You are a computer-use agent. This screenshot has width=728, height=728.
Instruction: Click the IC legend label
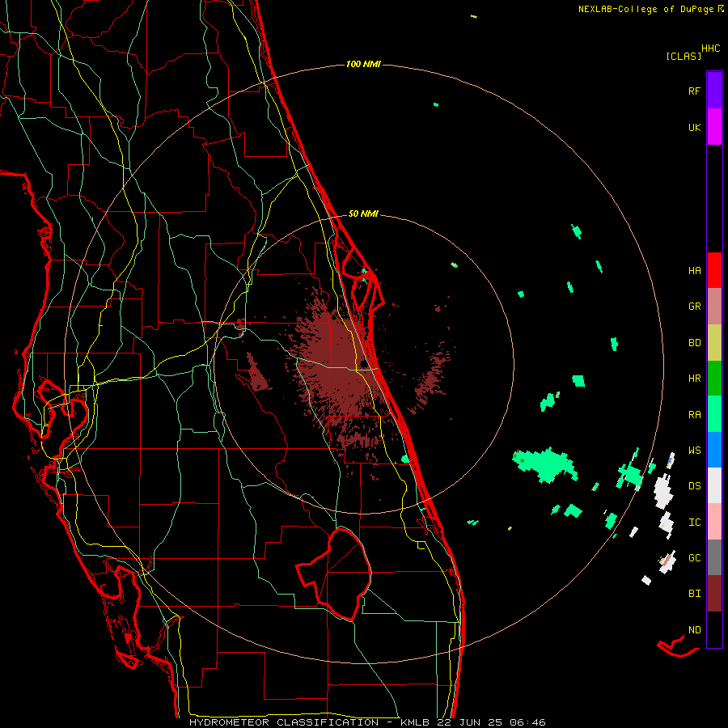tap(694, 523)
